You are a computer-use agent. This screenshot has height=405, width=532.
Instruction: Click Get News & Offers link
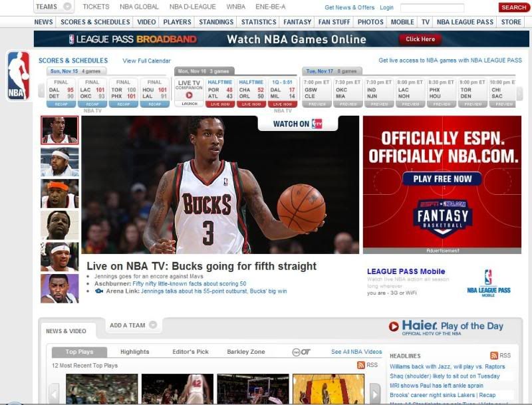coord(350,7)
